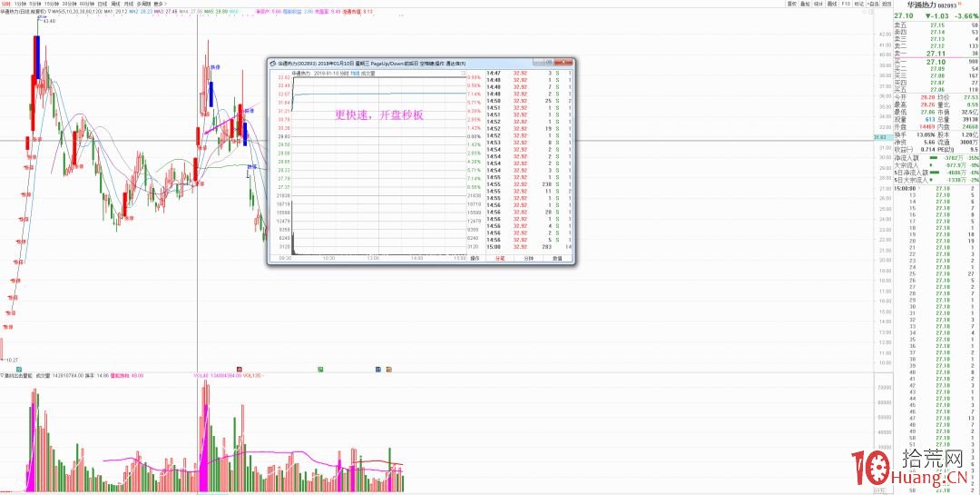980x495 pixels.
Task: Click the 14:50 tick row with volume 25
Action: [529, 101]
